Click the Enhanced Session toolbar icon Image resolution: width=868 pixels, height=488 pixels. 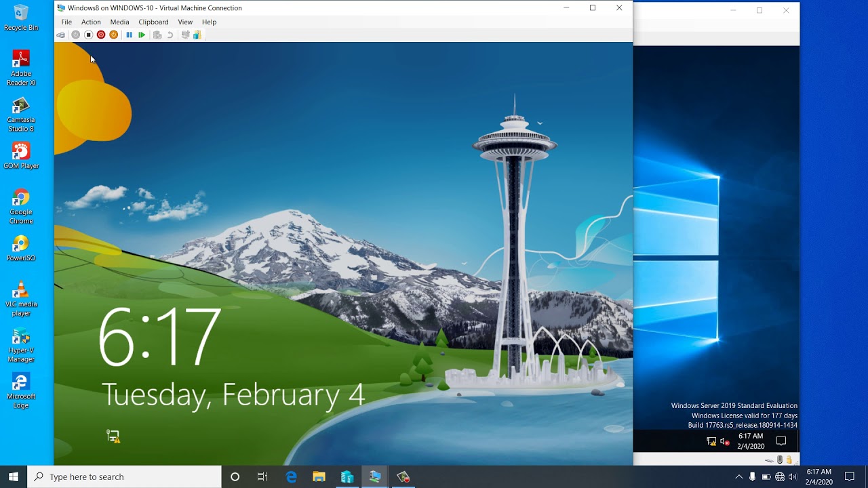tap(185, 35)
